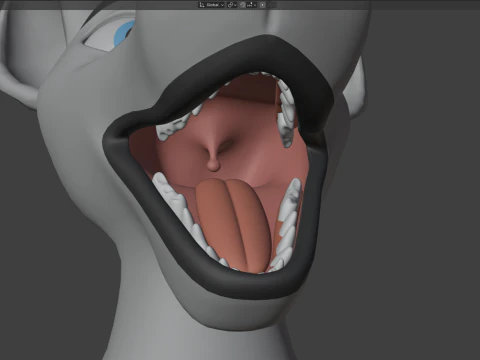The width and height of the screenshot is (480, 360).
Task: Open the proportional falloff curve menu
Action: click(272, 5)
